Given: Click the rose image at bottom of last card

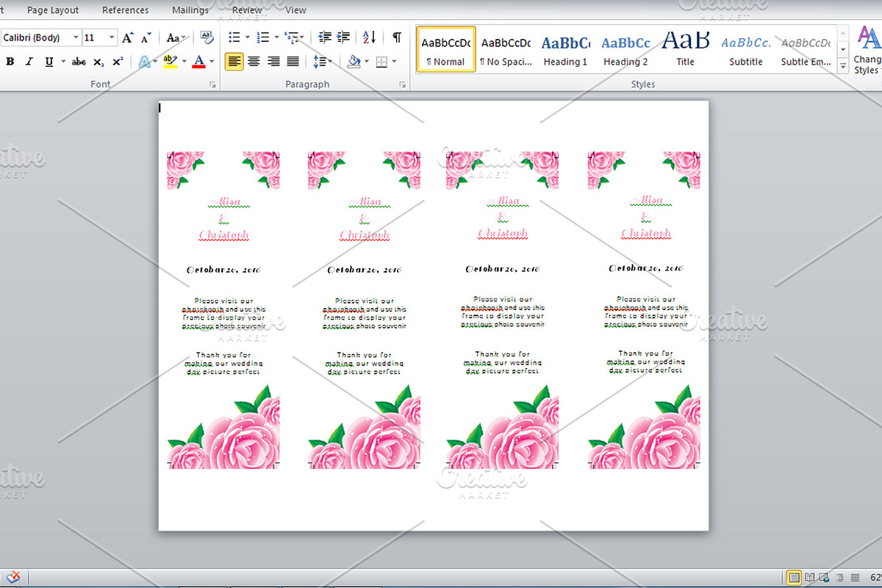Looking at the screenshot, I should coord(644,428).
